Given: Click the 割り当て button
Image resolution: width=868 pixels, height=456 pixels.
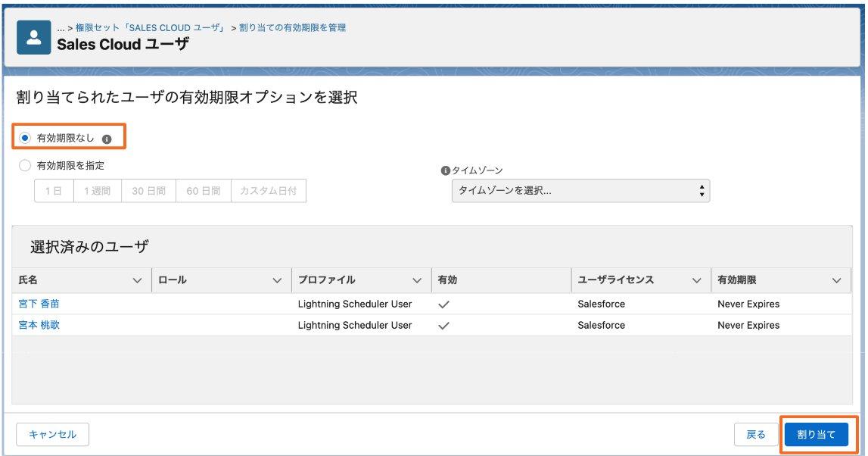Looking at the screenshot, I should point(817,434).
